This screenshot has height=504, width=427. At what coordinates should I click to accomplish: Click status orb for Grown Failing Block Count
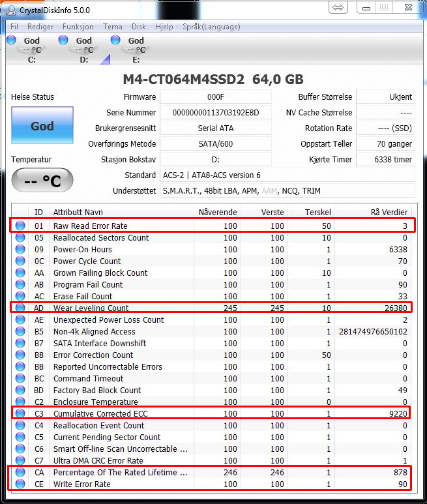[x=20, y=273]
